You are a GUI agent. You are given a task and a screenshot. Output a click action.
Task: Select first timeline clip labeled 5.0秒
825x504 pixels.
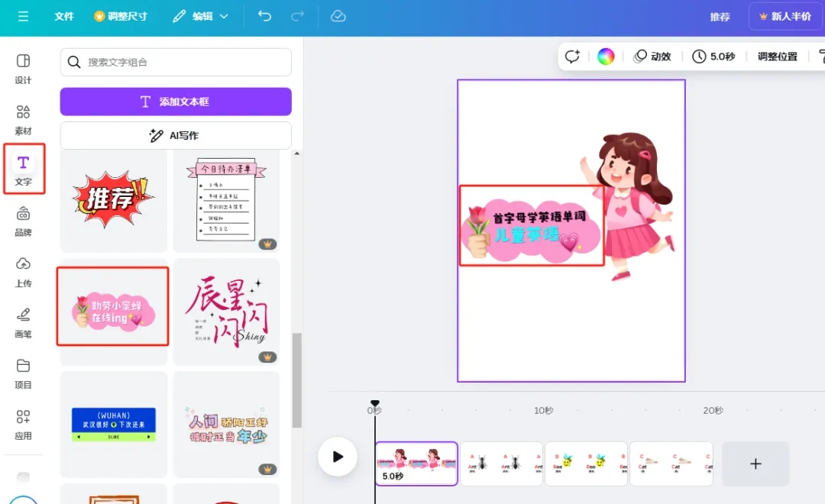(x=416, y=464)
